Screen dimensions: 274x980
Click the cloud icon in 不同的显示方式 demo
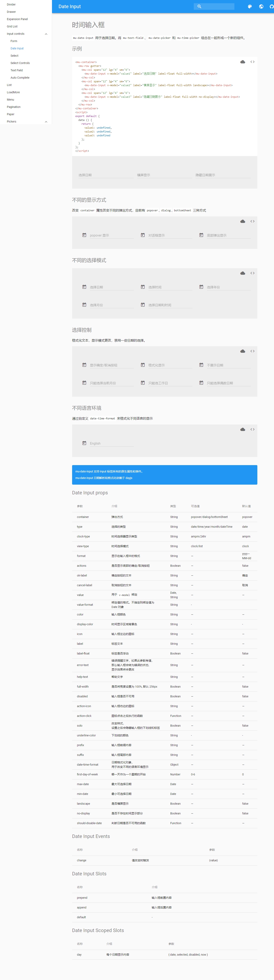point(243,221)
